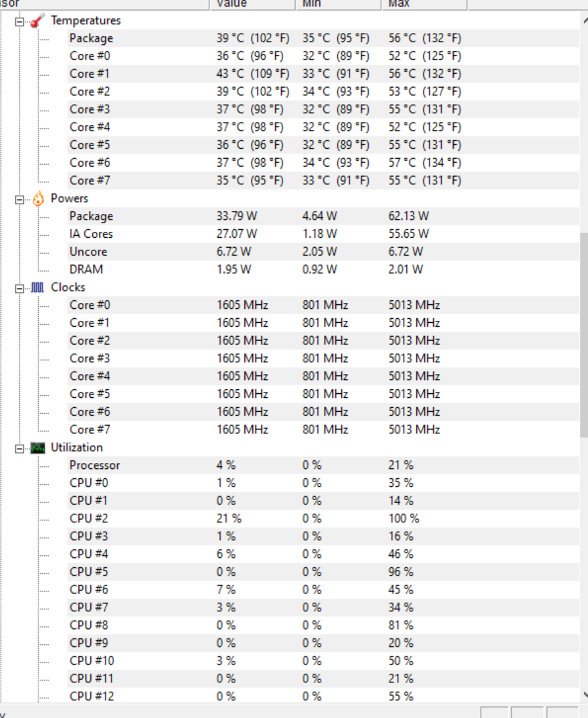
Task: Select Core #7 under Clocks
Action: coord(90,429)
